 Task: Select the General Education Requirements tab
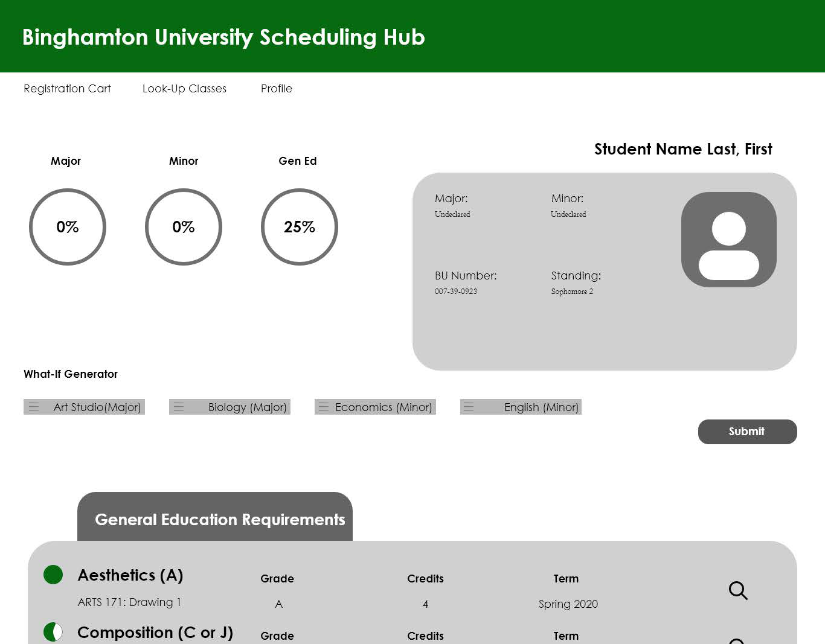click(215, 517)
